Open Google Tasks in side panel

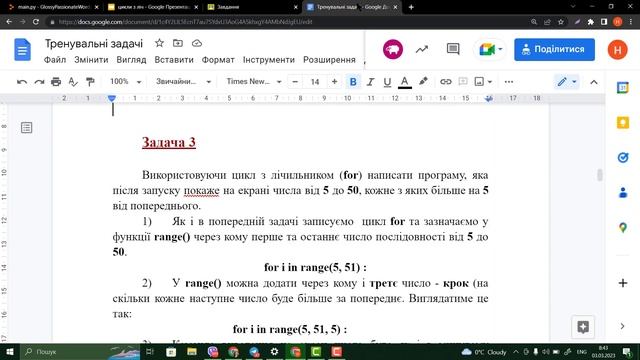point(623,158)
